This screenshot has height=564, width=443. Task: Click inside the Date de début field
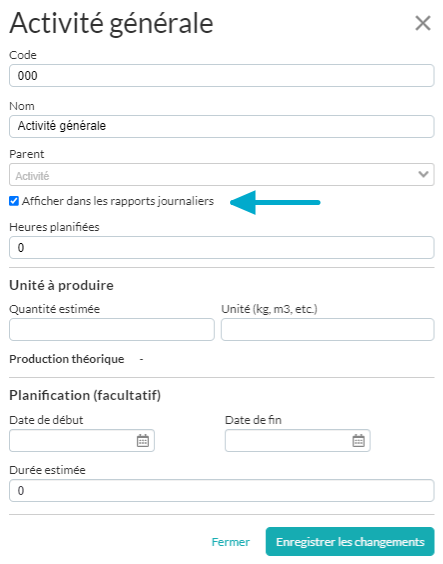[73, 440]
